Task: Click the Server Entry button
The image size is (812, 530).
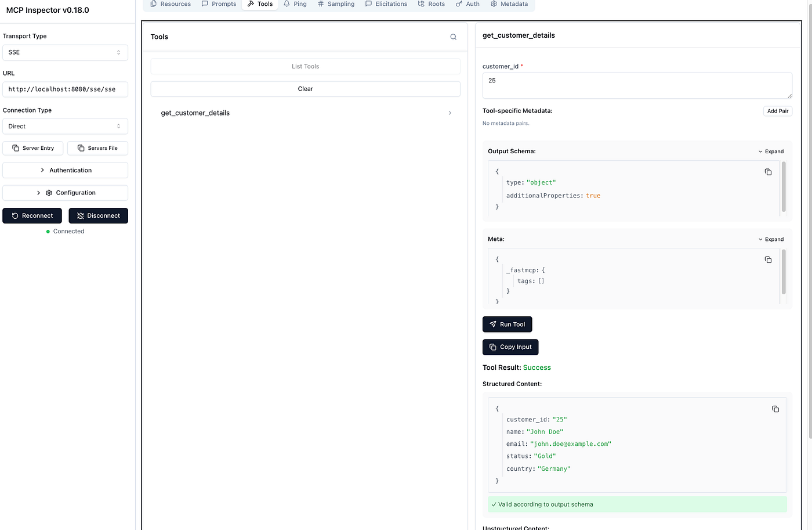Action: click(x=33, y=148)
